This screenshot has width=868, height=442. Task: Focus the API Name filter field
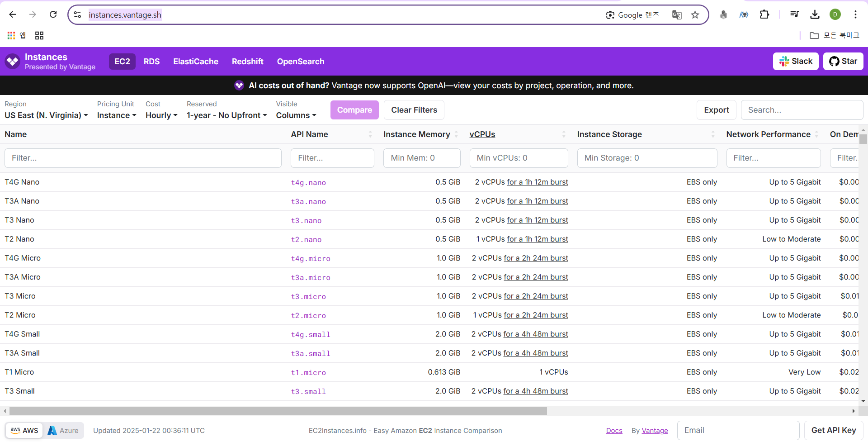tap(332, 158)
